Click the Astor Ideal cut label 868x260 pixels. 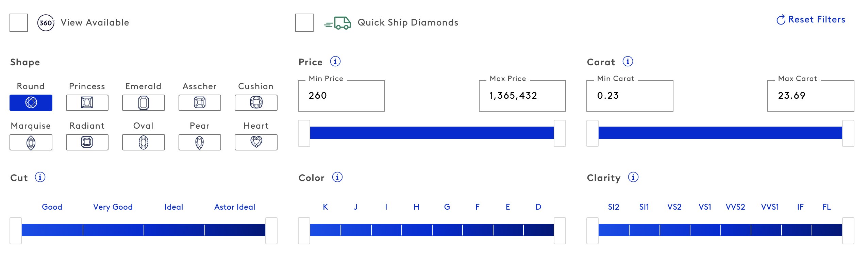pyautogui.click(x=235, y=207)
